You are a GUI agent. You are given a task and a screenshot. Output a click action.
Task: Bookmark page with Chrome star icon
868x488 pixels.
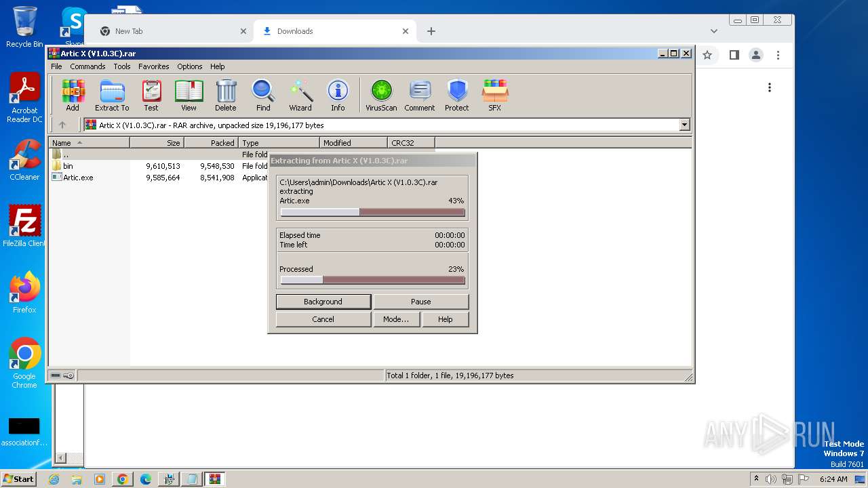coord(707,55)
